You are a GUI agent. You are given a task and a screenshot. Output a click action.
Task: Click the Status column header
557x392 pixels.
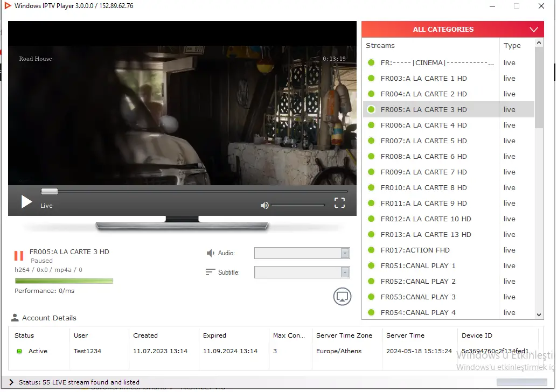tap(25, 336)
